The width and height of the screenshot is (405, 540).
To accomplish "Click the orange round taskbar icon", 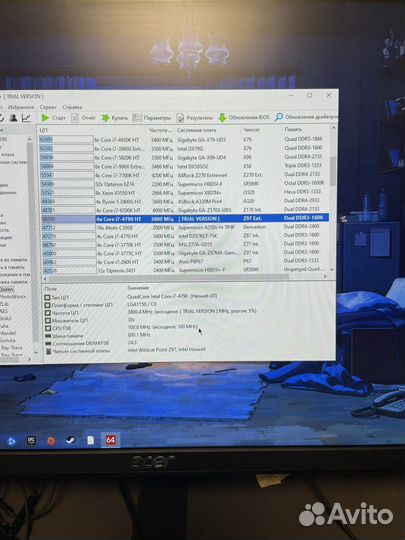I will tap(51, 441).
